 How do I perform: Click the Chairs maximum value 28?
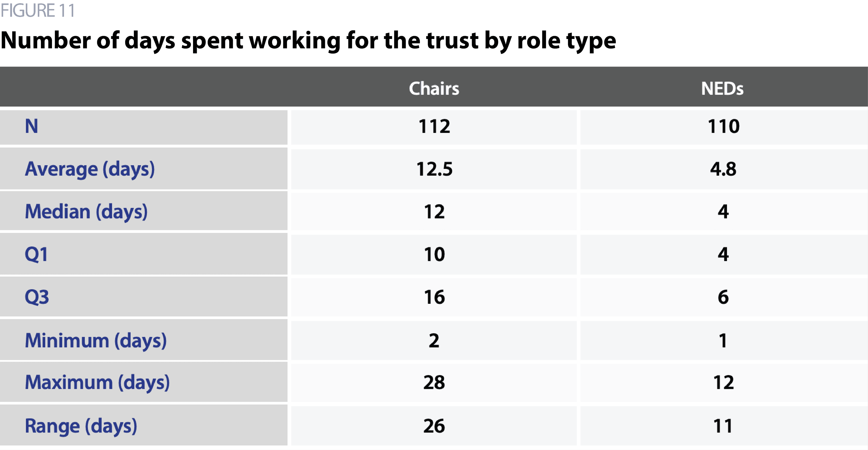point(434,383)
